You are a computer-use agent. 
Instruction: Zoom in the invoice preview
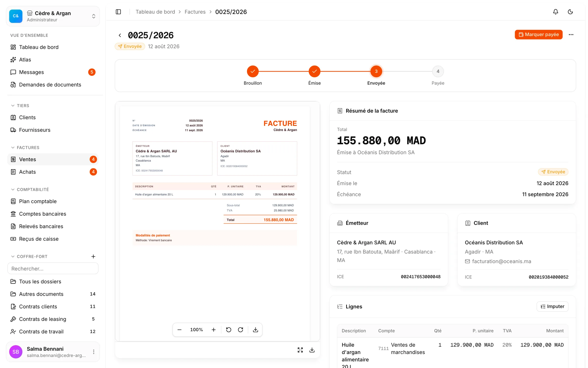tap(214, 330)
